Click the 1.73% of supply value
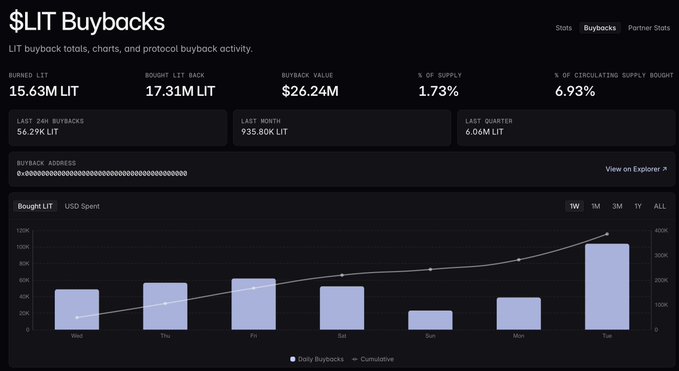This screenshot has width=679, height=371. tap(438, 91)
